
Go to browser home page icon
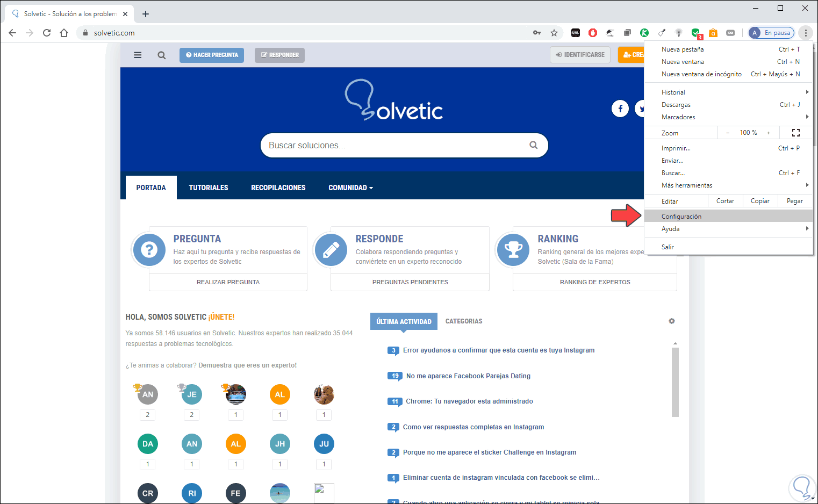(x=64, y=33)
